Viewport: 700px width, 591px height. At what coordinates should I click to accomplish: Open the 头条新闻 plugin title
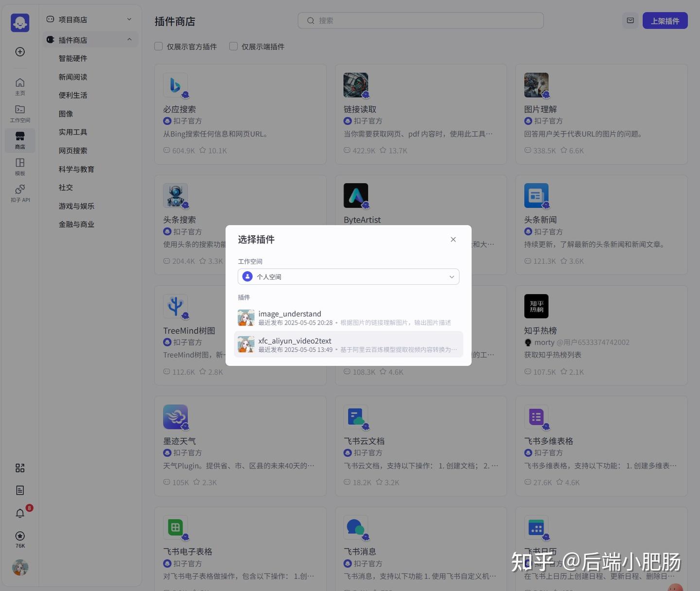tap(540, 220)
